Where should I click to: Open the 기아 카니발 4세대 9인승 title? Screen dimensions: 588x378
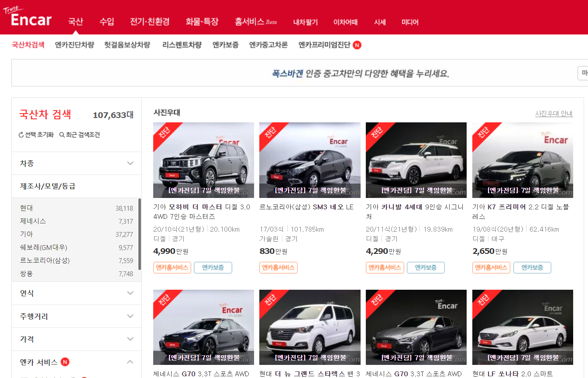pyautogui.click(x=415, y=212)
